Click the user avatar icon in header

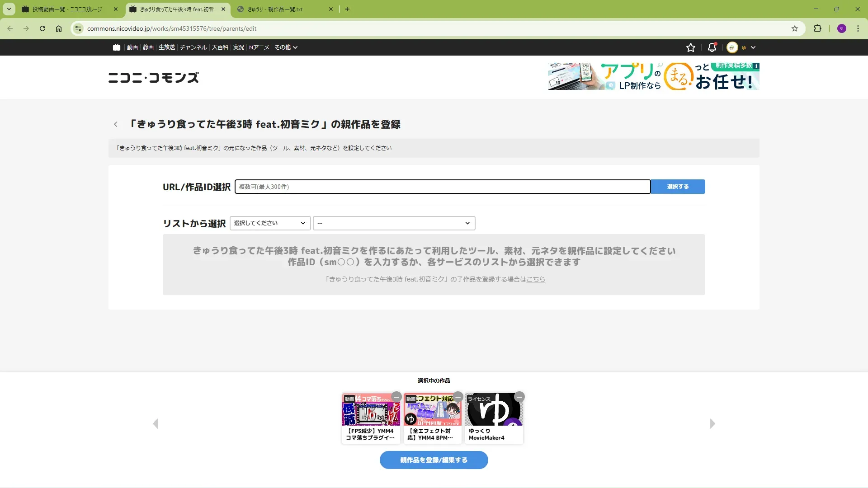click(732, 47)
